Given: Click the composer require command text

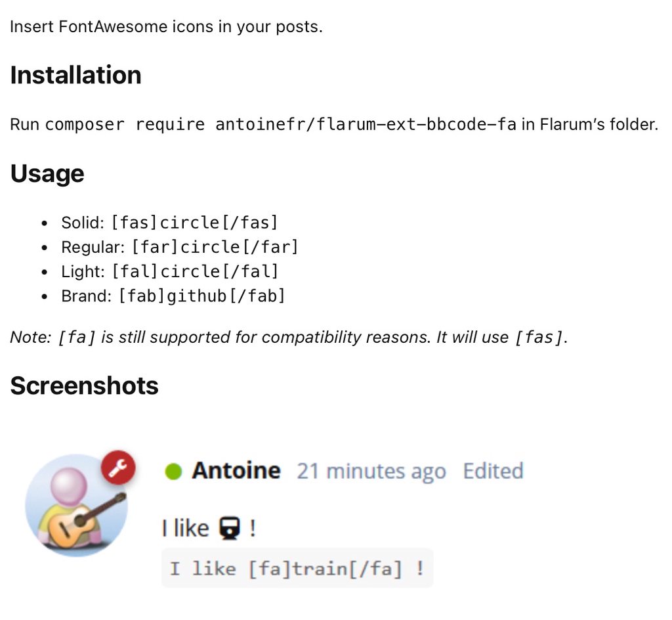Looking at the screenshot, I should pos(280,124).
